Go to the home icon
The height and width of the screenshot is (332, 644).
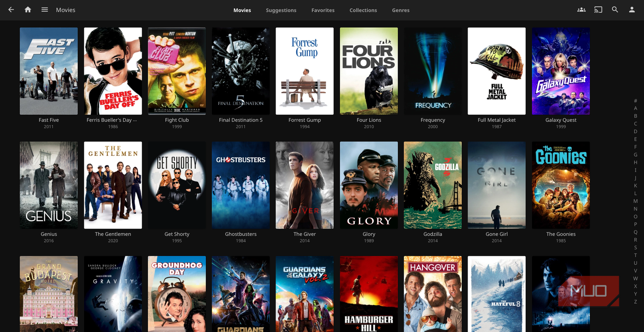click(28, 10)
